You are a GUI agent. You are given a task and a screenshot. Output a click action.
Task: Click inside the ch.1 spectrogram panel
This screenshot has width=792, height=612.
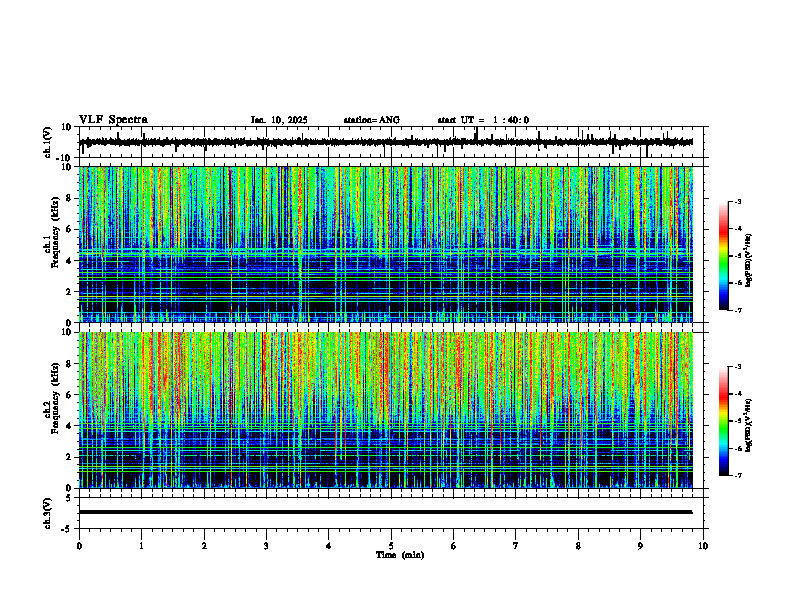click(x=386, y=244)
